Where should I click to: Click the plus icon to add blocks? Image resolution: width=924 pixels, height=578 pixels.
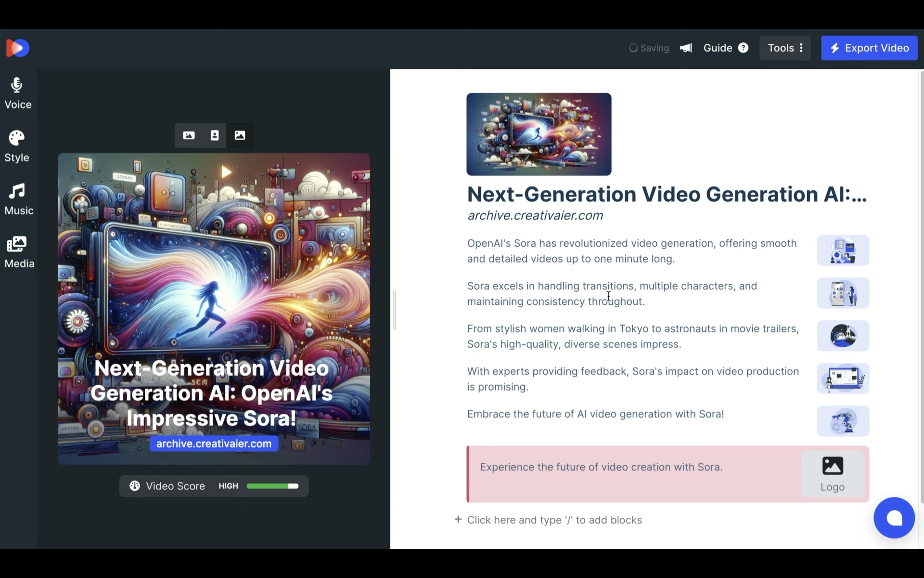[458, 520]
